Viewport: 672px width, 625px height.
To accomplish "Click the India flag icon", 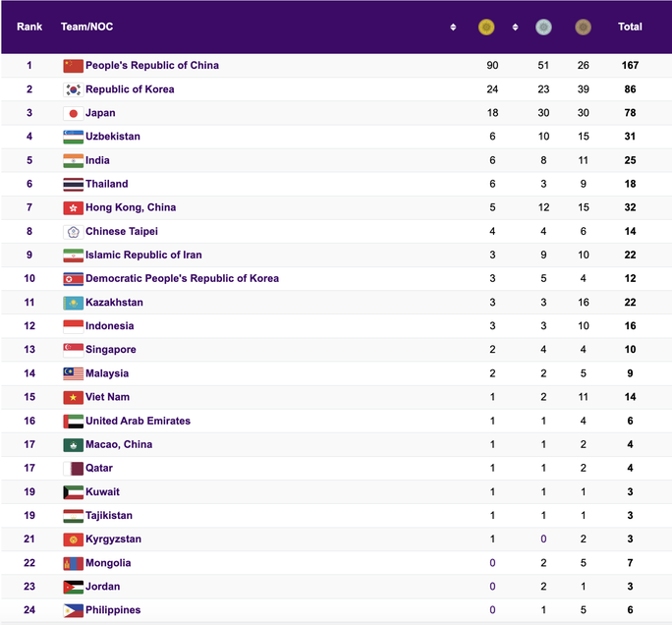I will coord(73,160).
